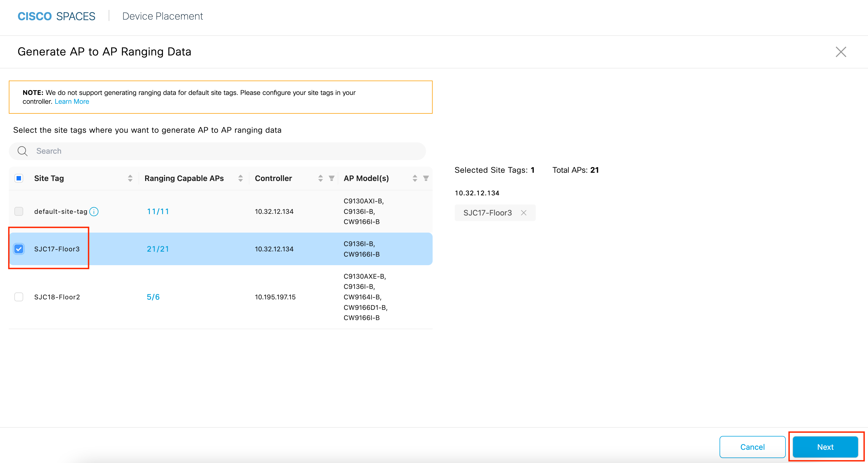Click the Cancel button
This screenshot has height=463, width=868.
click(752, 447)
